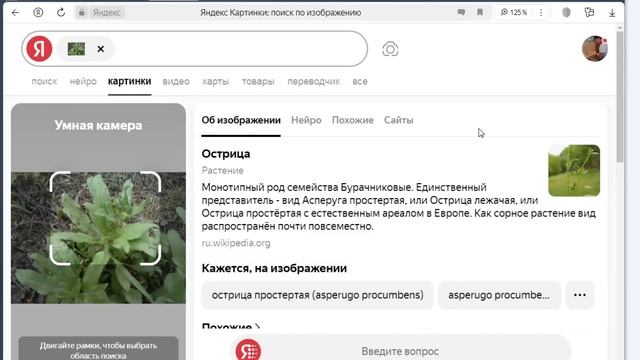The image size is (640, 360).
Task: Click the Alice assistant icon near question field
Action: tap(248, 350)
